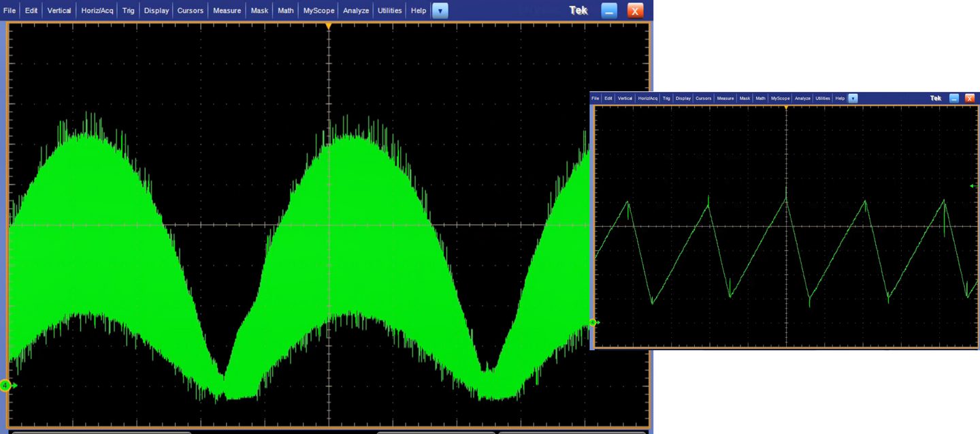Open Analyze menu in small scope window
This screenshot has height=434, width=980.
click(x=802, y=98)
